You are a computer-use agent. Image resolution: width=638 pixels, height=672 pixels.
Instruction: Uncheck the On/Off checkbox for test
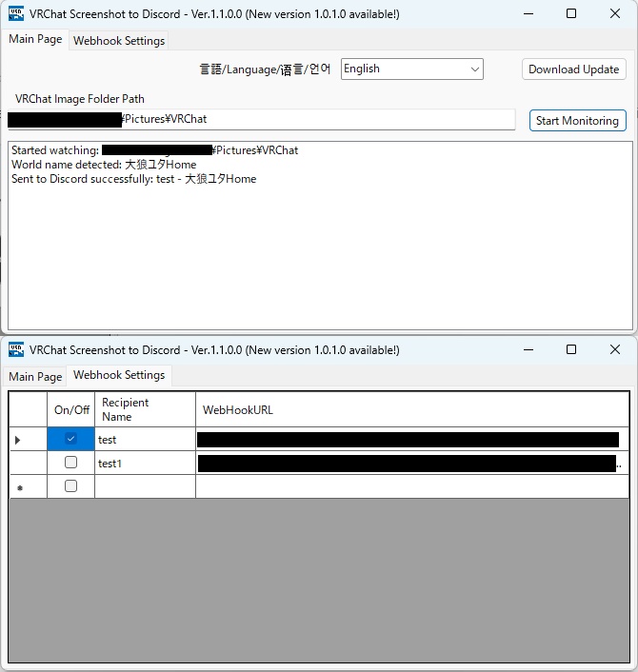pyautogui.click(x=70, y=439)
